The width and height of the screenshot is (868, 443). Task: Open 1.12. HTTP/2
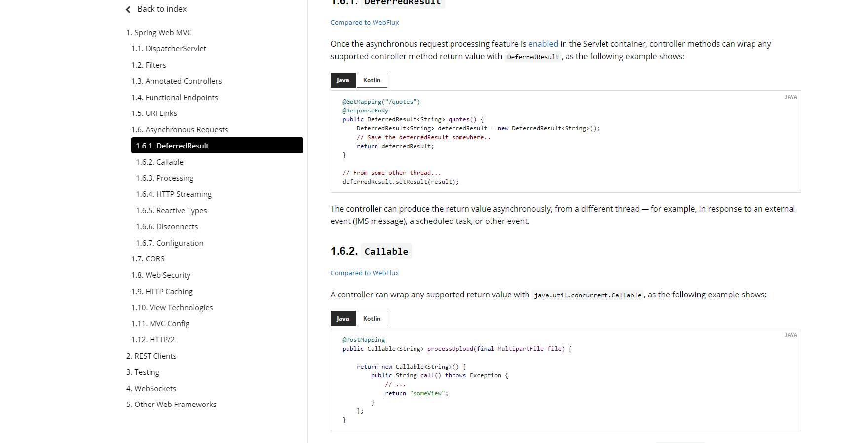point(153,340)
